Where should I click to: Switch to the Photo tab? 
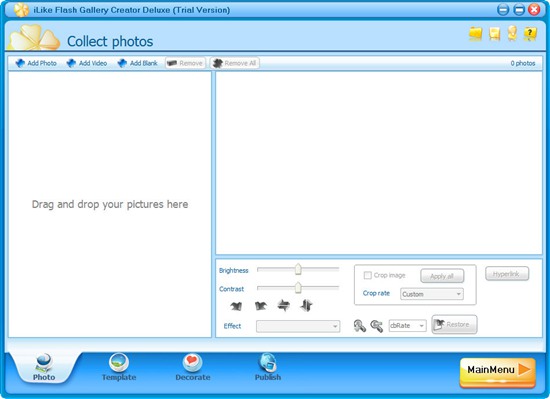[44, 368]
